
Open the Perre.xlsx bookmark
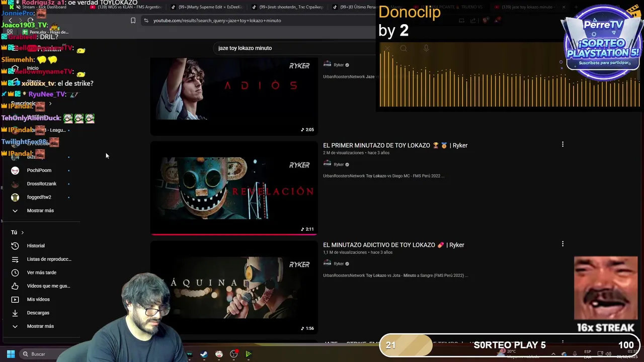pyautogui.click(x=45, y=32)
